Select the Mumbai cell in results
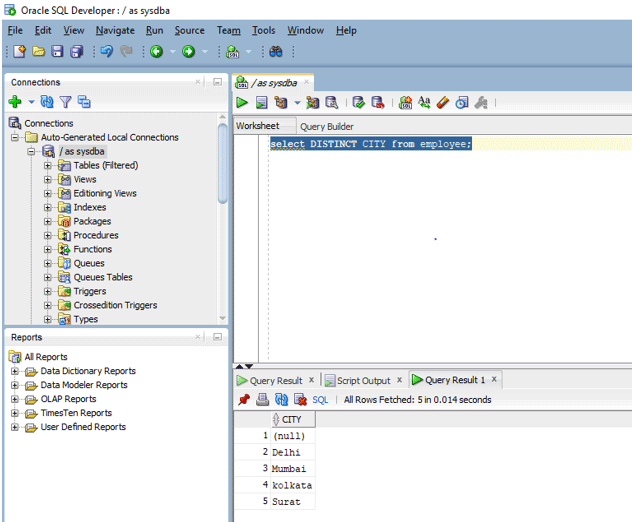This screenshot has height=522, width=632. coord(293,469)
